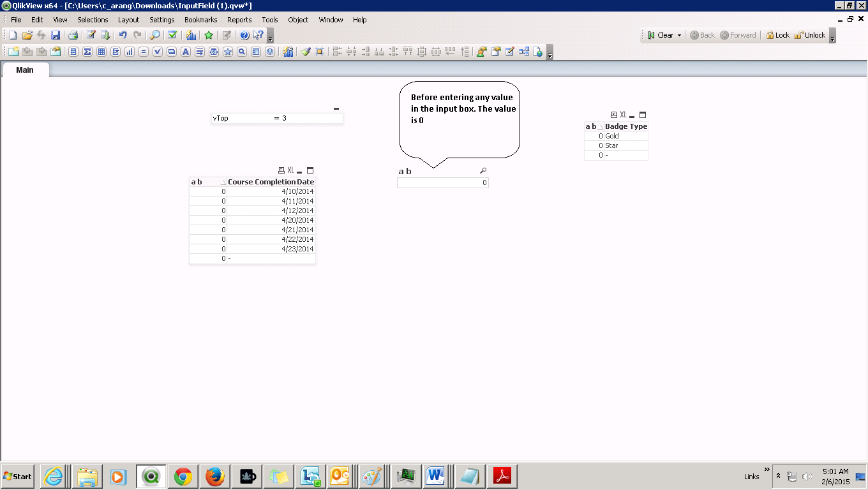The width and height of the screenshot is (868, 490).
Task: Click the Format Painter brush icon
Action: [x=306, y=52]
